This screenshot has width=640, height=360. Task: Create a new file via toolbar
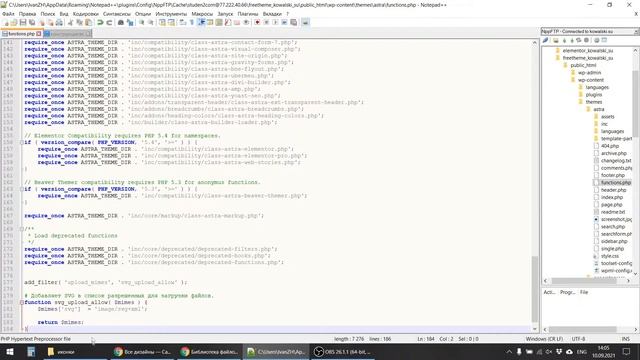[6, 22]
